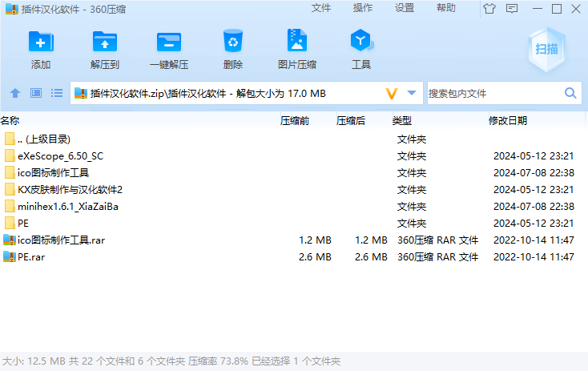Click the feedback message icon in the title bar
The width and height of the screenshot is (588, 371).
coord(512,8)
